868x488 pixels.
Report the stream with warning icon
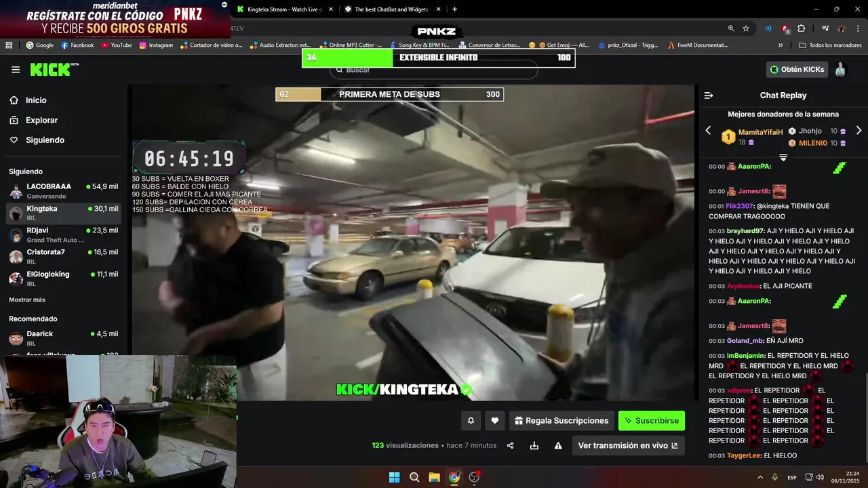point(558,445)
